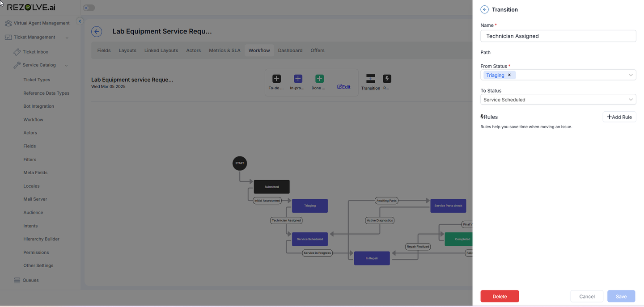Click the lightning Rules toolbar icon

pyautogui.click(x=387, y=79)
